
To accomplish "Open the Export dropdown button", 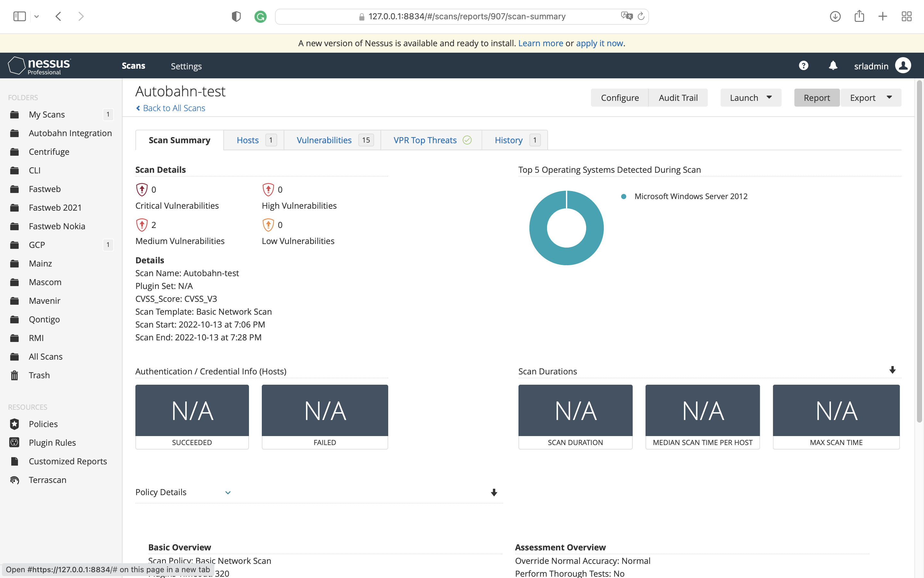I will coord(871,98).
